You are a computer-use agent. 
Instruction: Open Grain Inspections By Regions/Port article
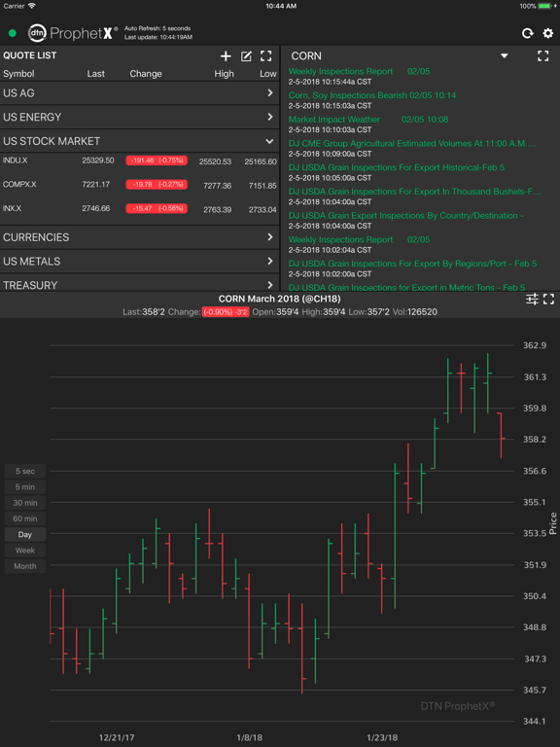pyautogui.click(x=412, y=264)
